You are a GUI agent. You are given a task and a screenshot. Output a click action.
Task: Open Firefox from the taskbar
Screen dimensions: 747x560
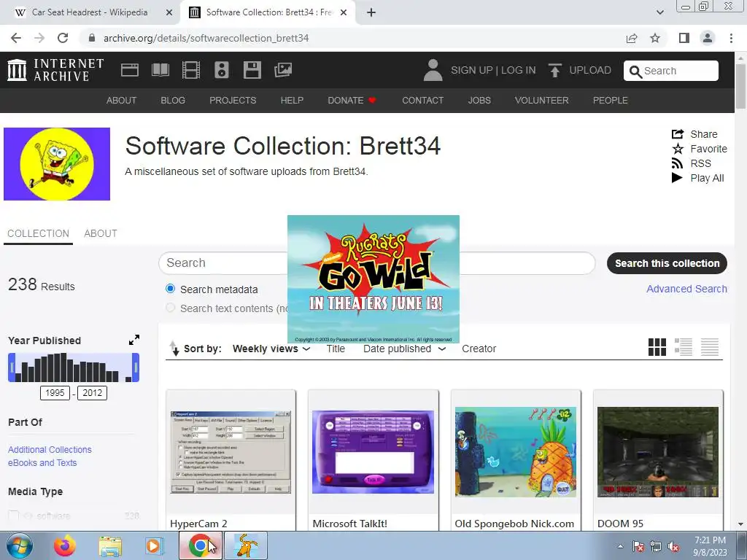pos(64,545)
